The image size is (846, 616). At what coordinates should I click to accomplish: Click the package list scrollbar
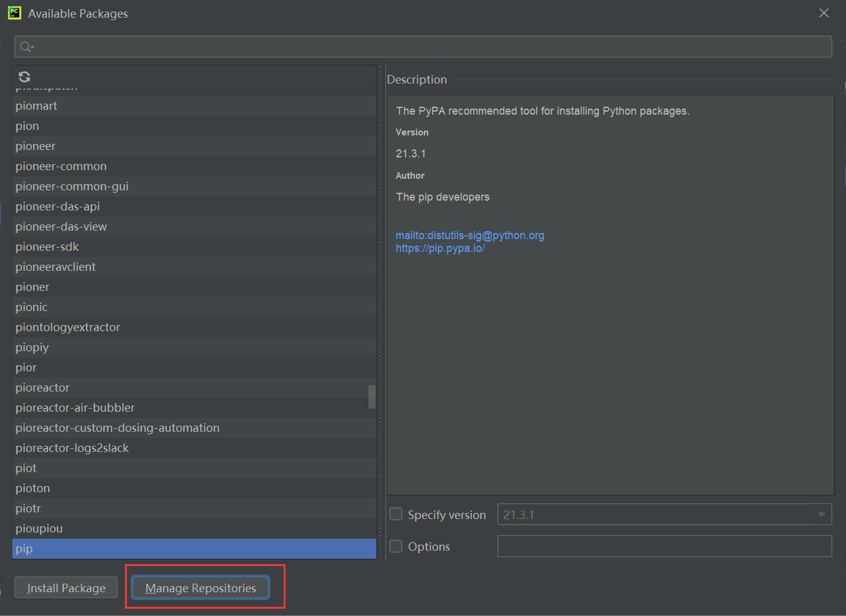(371, 397)
